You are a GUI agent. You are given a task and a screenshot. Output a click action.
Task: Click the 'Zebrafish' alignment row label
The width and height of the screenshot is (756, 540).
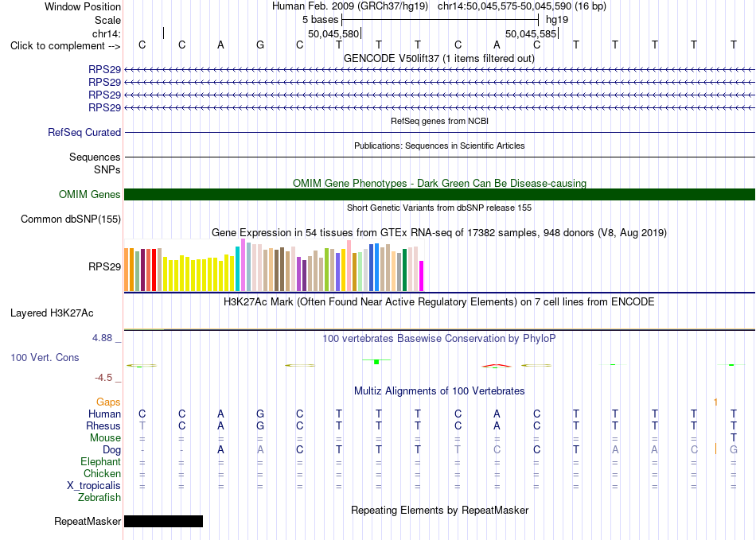(99, 498)
